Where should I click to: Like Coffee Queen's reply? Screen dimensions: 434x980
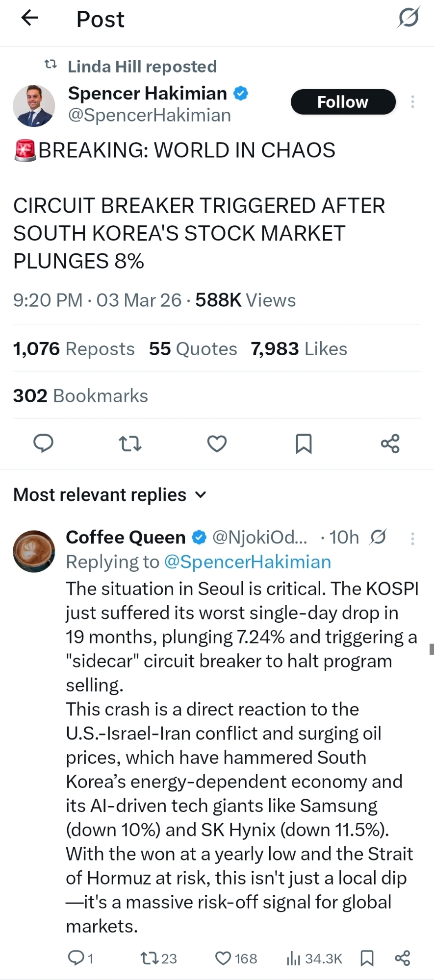[x=224, y=958]
